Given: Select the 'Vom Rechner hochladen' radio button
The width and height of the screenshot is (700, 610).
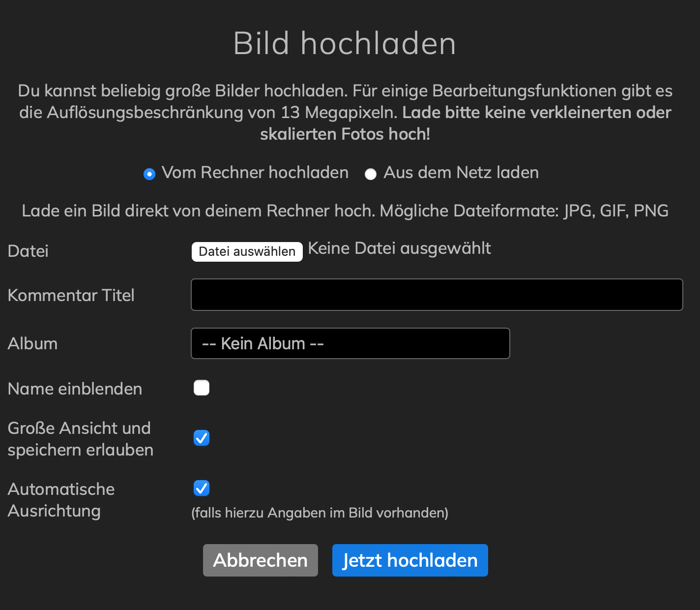Looking at the screenshot, I should tap(149, 174).
